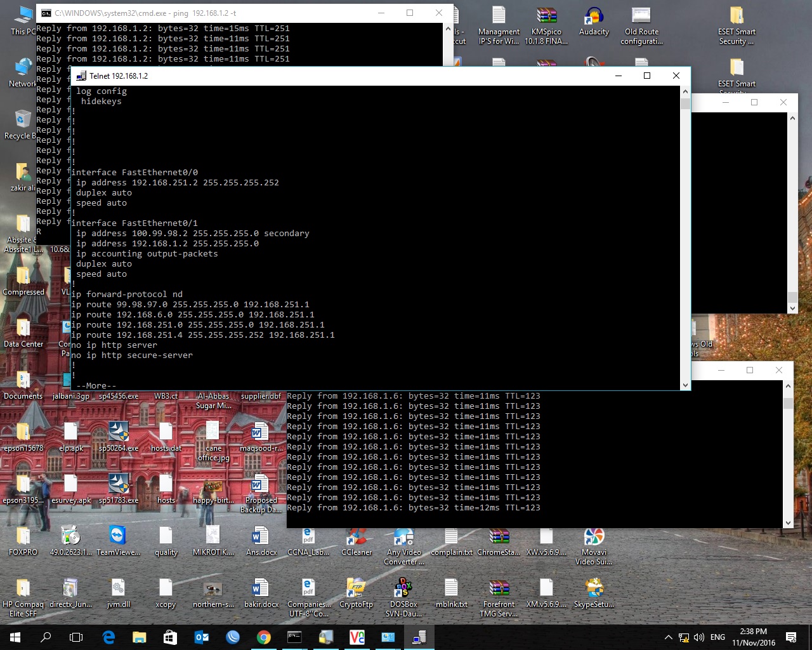Select the Documents folder on the desktop
The width and height of the screenshot is (812, 650).
point(23,385)
